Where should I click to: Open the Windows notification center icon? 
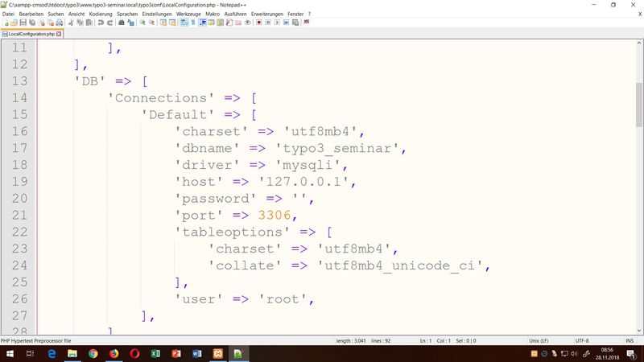(631, 354)
